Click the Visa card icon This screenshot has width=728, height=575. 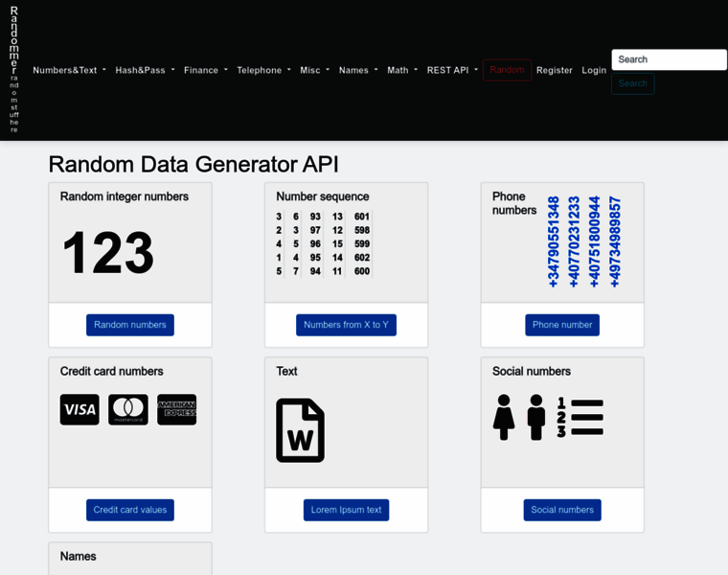[x=80, y=409]
